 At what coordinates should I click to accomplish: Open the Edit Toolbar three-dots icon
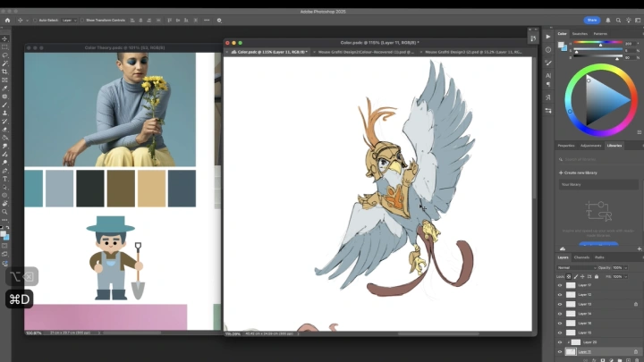(5, 220)
